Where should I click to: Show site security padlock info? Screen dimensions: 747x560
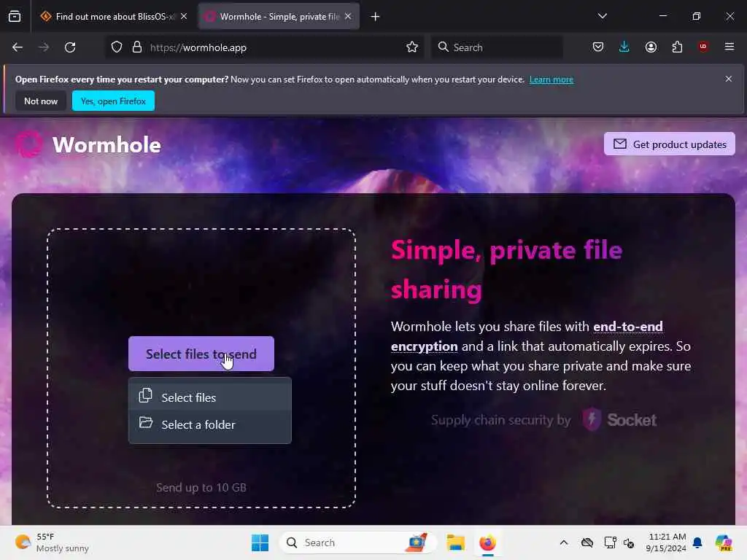tap(137, 47)
